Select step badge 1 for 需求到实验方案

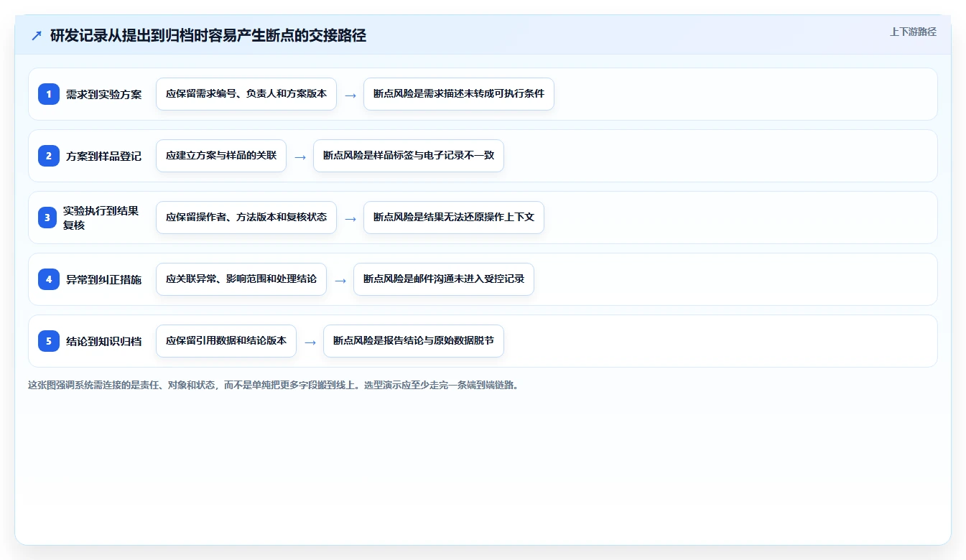click(x=49, y=94)
